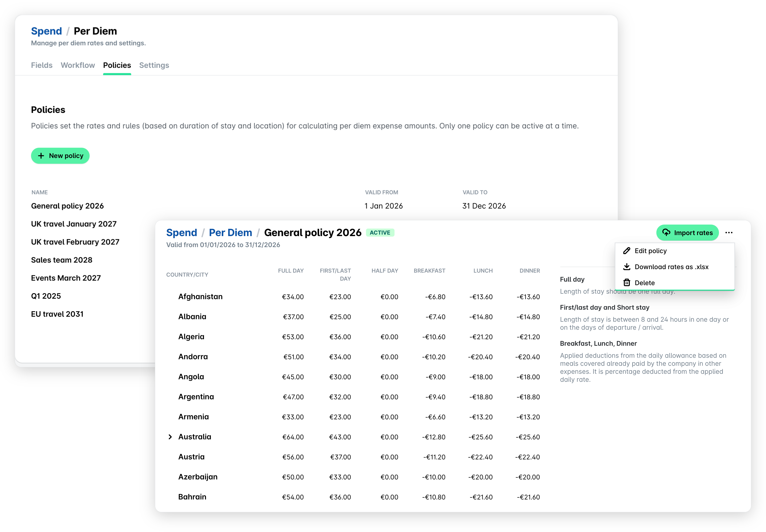Open the Spend breadcrumb link in header
766x532 pixels.
[46, 31]
